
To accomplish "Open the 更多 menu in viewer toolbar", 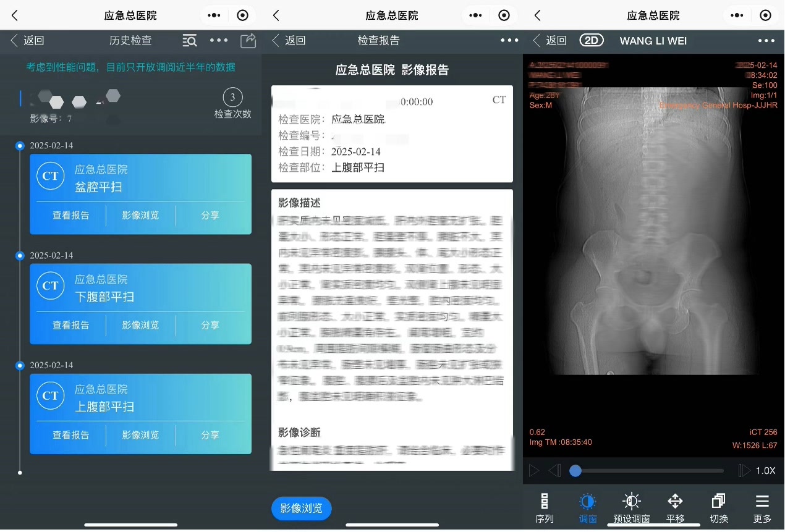I will coord(762,508).
